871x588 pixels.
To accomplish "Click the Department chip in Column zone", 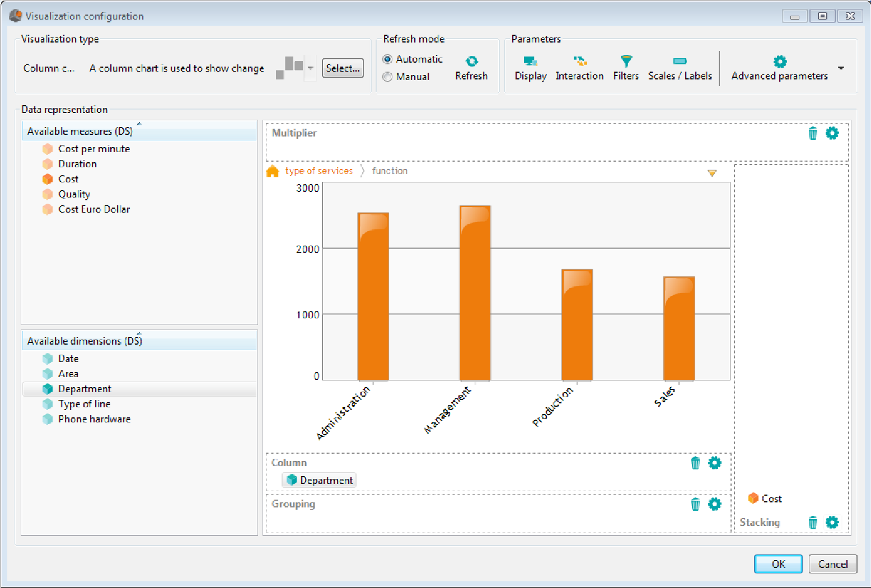I will coord(320,480).
